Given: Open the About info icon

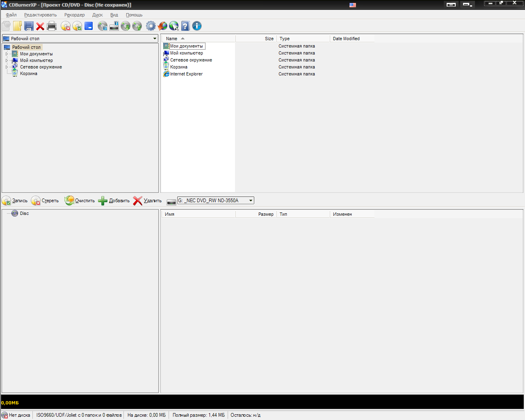Looking at the screenshot, I should pyautogui.click(x=197, y=26).
